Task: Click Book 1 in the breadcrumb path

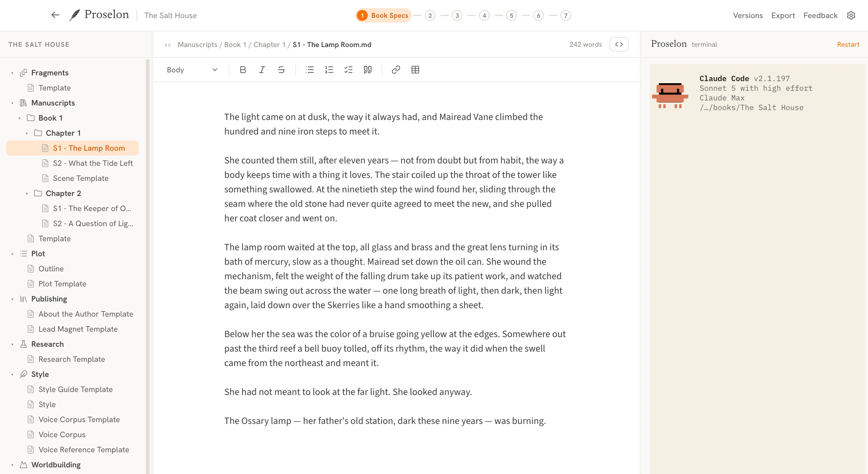Action: click(x=235, y=45)
